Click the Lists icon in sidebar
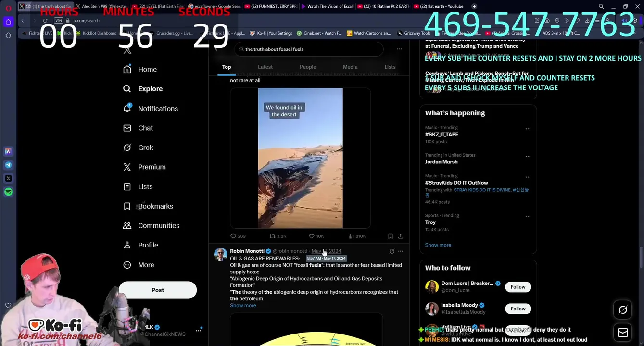 coord(127,186)
